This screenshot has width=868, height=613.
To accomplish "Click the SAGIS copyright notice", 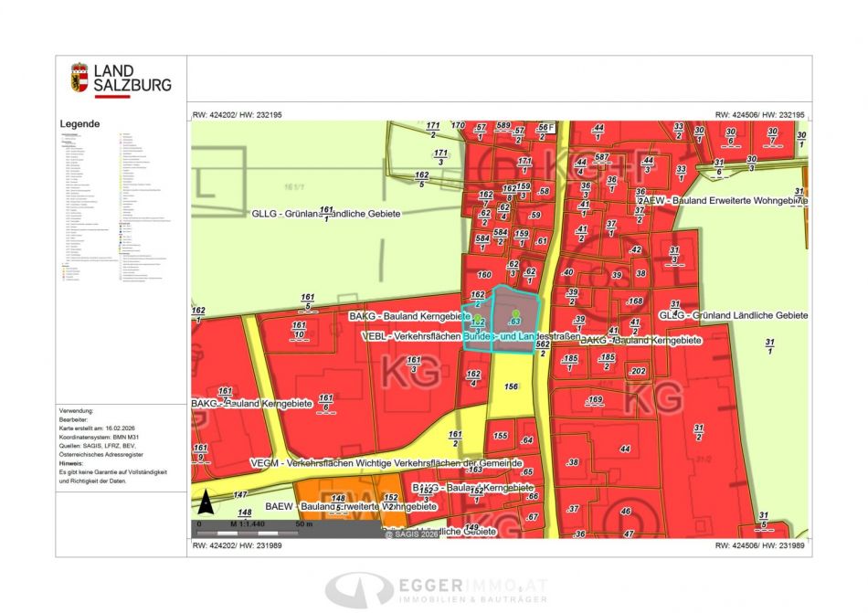I will click(411, 534).
